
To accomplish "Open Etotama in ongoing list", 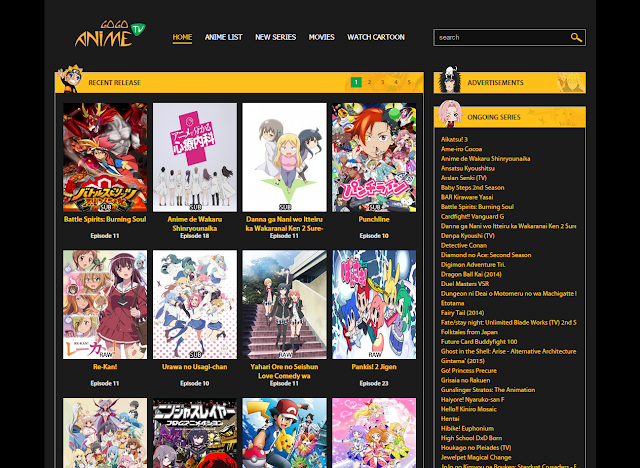I will [x=452, y=303].
